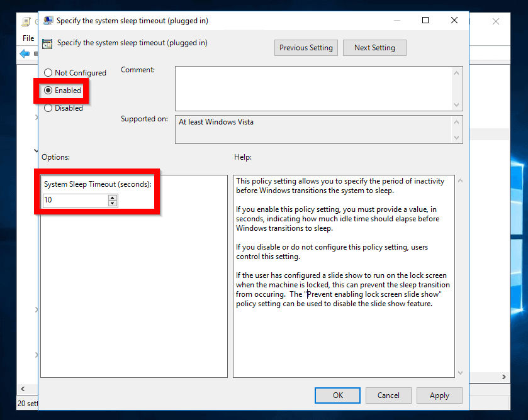Select the Not Configured radio button
Image resolution: width=528 pixels, height=420 pixels.
click(x=48, y=73)
